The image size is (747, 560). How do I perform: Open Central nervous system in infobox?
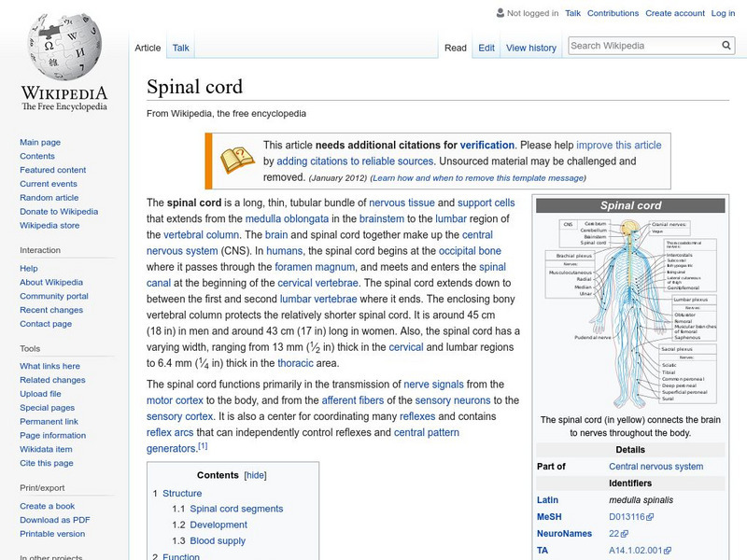[x=656, y=466]
